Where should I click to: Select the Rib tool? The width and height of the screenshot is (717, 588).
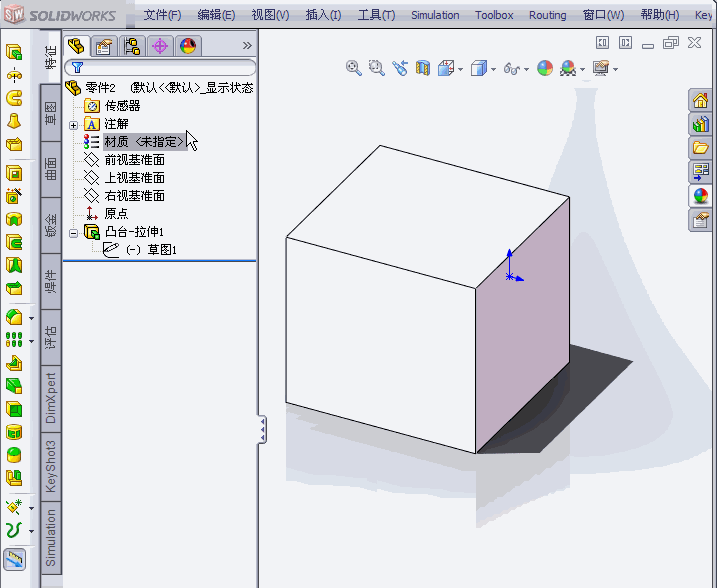pos(14,363)
